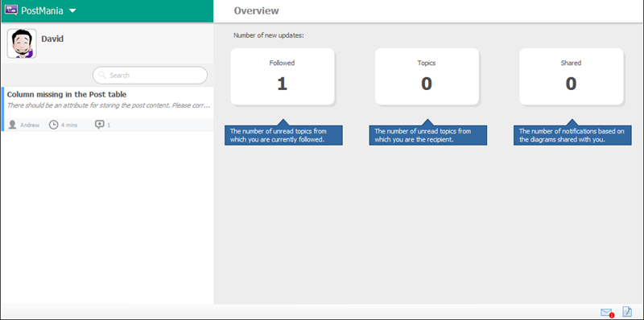Click the comment bubble icon with count 1
This screenshot has width=644, height=320.
[x=99, y=125]
